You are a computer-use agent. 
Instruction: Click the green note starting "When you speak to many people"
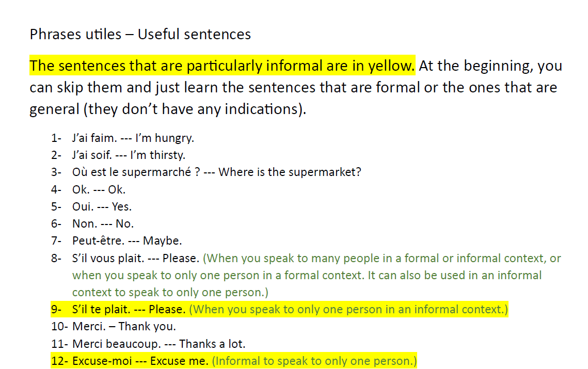click(x=382, y=259)
